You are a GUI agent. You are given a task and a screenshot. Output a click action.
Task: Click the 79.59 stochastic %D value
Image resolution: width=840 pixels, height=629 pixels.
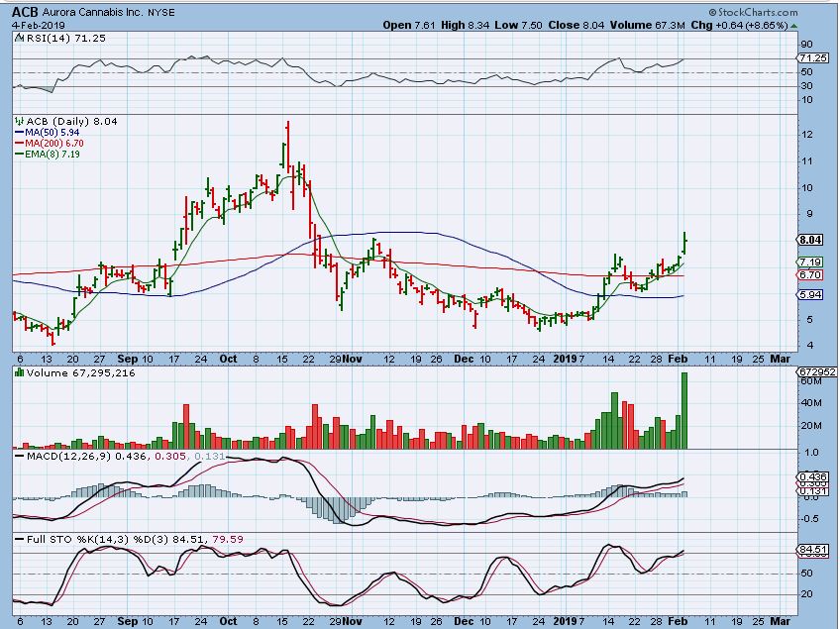228,540
